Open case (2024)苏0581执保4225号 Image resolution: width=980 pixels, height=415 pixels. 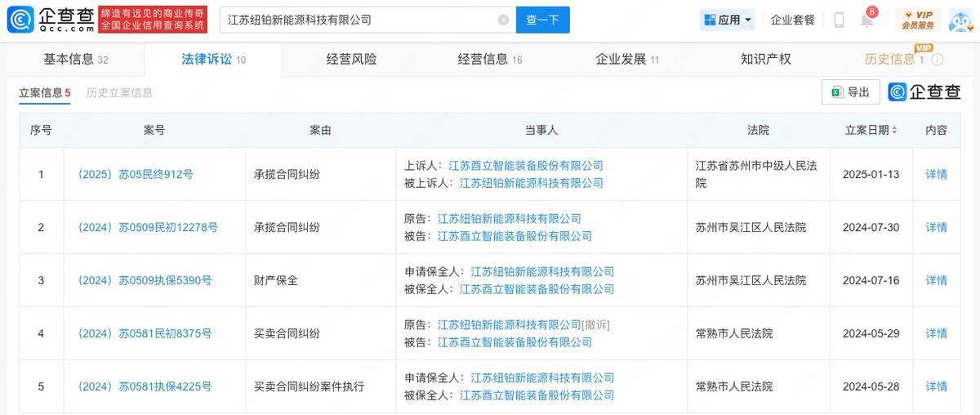pos(144,386)
